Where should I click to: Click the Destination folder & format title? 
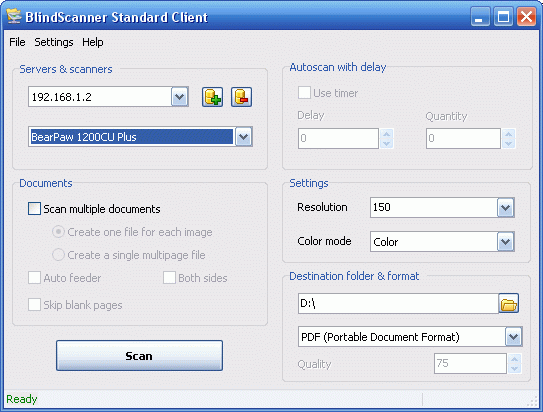point(354,276)
